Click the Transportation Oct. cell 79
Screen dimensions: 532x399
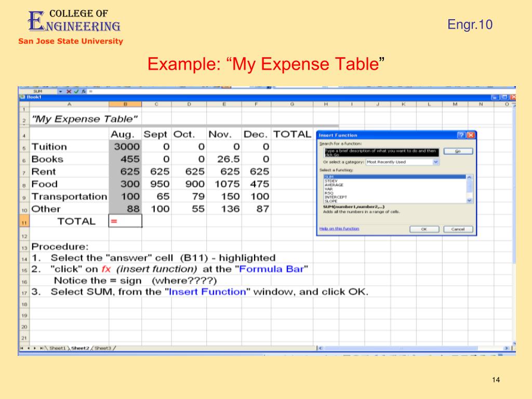tap(189, 196)
